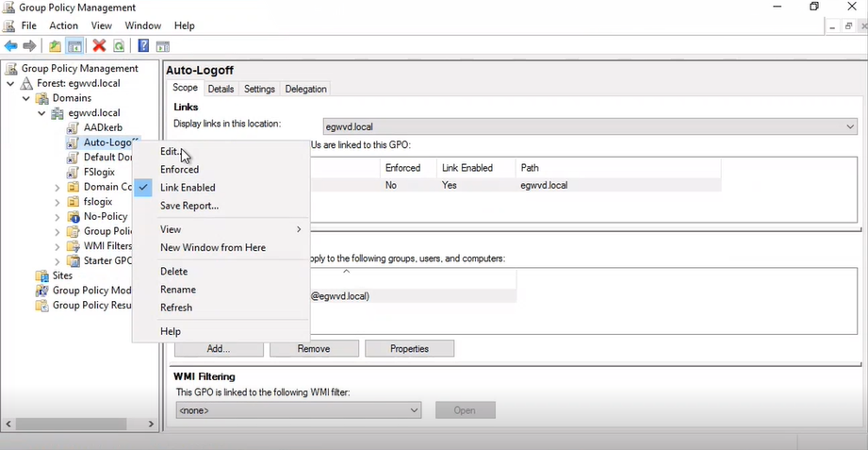The height and width of the screenshot is (450, 868).
Task: Open the View submenu in context menu
Action: pyautogui.click(x=221, y=229)
